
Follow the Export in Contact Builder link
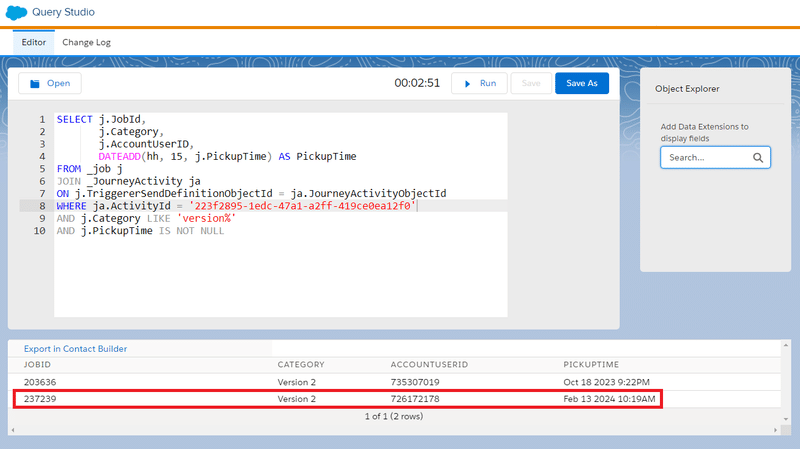coord(76,349)
